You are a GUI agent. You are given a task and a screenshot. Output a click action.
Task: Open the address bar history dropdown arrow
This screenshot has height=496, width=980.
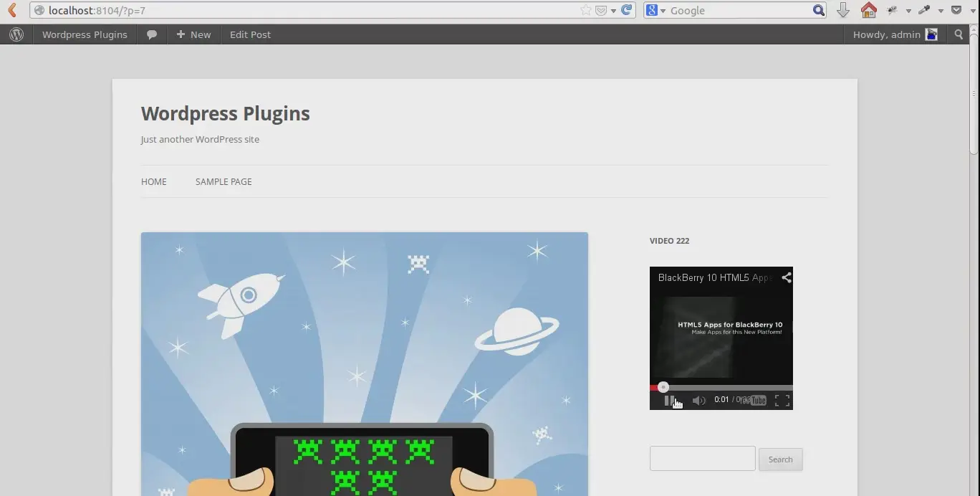[x=613, y=11]
